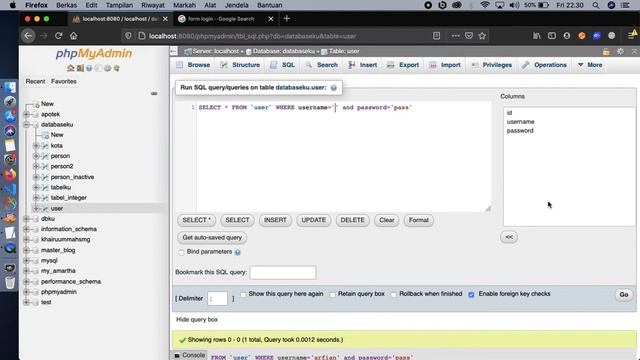
Task: Check Rollback when finished option
Action: (x=393, y=294)
